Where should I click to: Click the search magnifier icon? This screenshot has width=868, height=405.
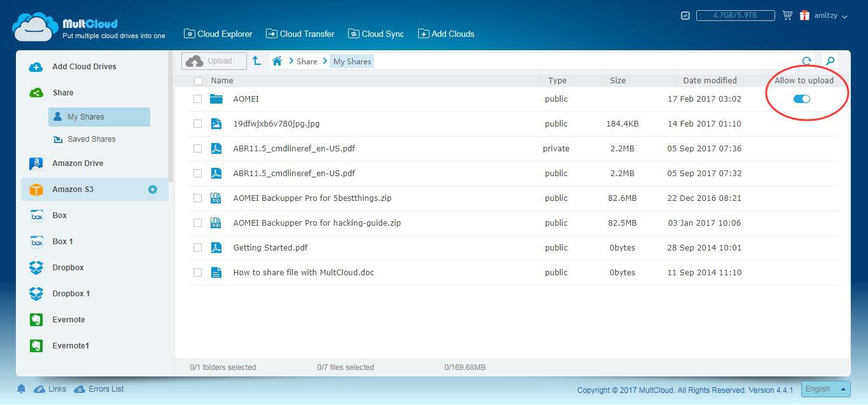[830, 61]
